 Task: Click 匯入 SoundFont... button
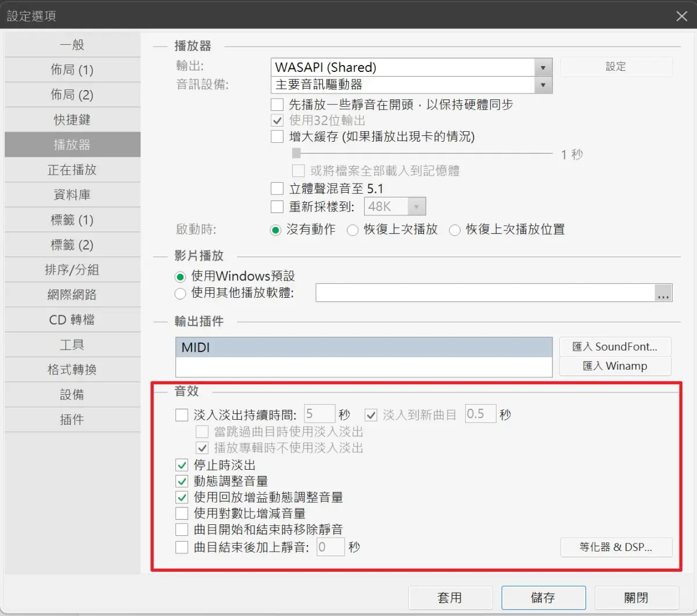[x=615, y=347]
